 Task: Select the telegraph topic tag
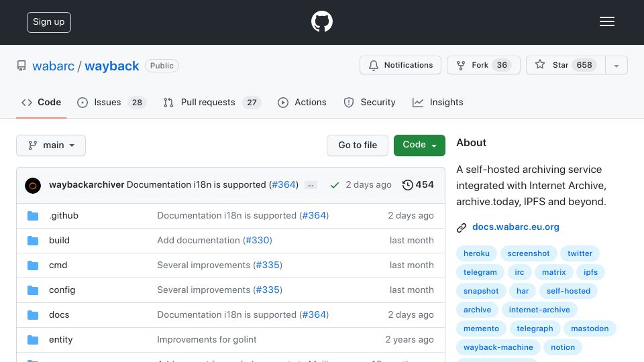[x=535, y=329]
